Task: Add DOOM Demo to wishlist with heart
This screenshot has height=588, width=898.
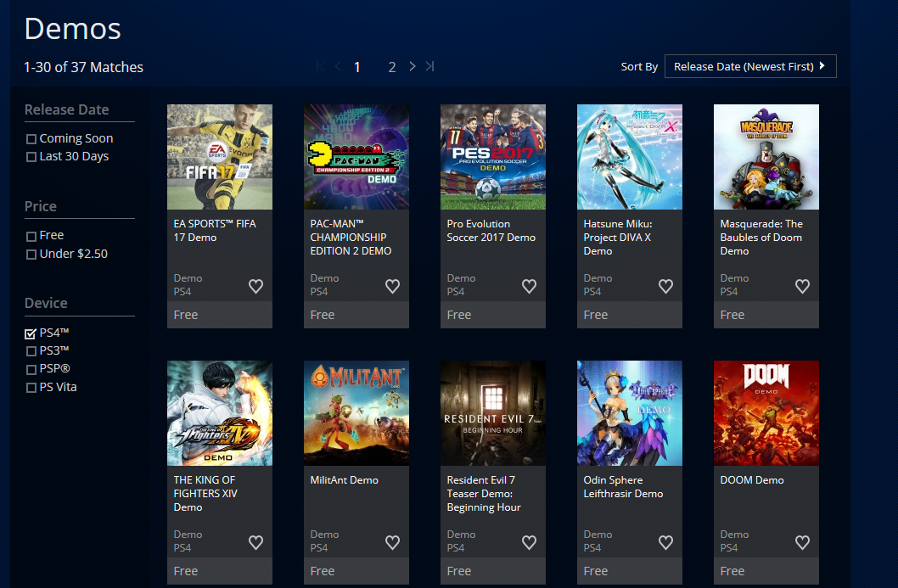Action: click(802, 542)
